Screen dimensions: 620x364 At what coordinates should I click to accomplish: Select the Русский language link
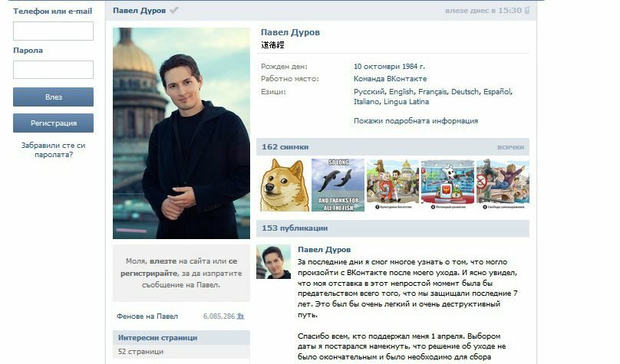tap(368, 92)
